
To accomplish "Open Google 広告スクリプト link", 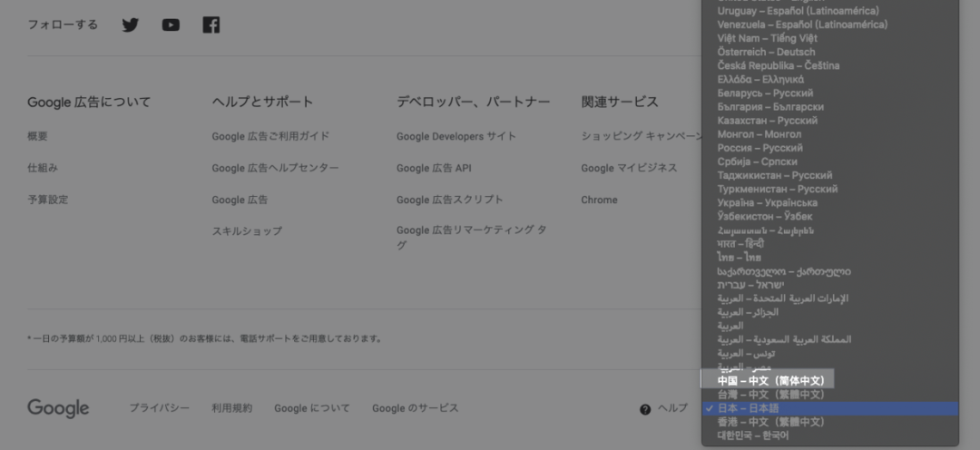I will [449, 200].
